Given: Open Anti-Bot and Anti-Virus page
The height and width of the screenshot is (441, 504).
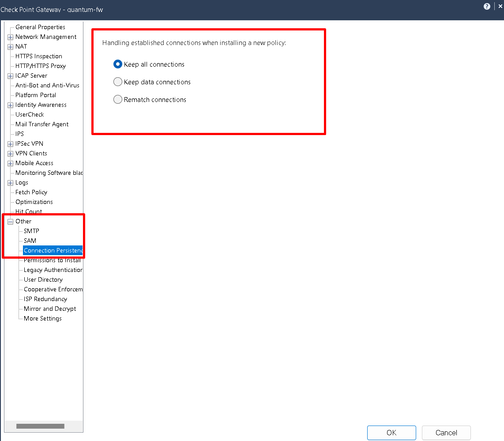Looking at the screenshot, I should coord(47,85).
